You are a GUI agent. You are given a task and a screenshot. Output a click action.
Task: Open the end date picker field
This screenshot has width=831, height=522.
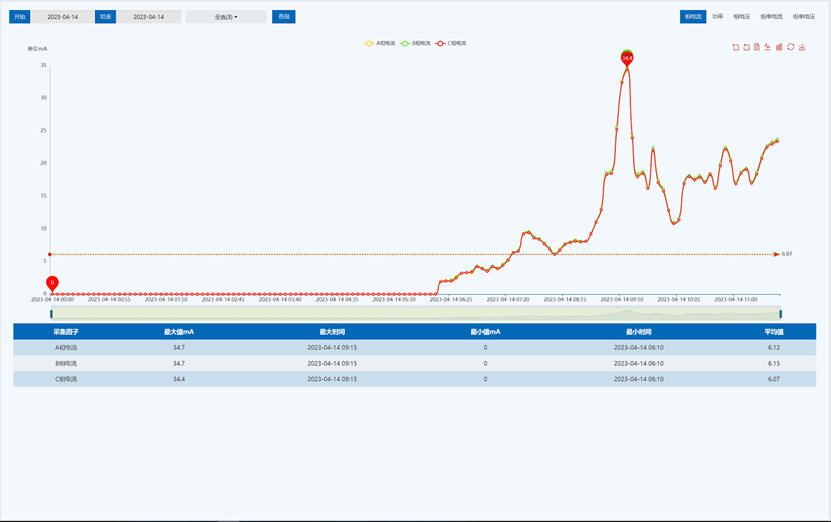point(148,17)
